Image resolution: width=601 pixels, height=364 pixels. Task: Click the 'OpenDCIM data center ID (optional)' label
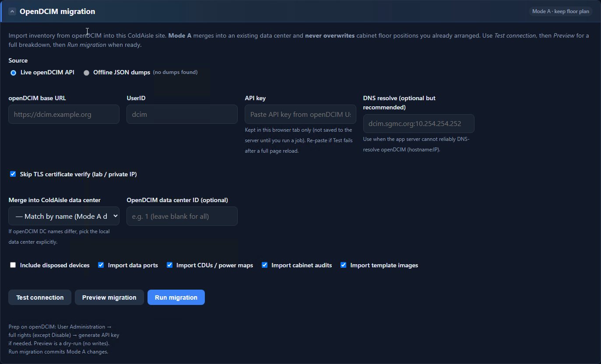click(177, 200)
